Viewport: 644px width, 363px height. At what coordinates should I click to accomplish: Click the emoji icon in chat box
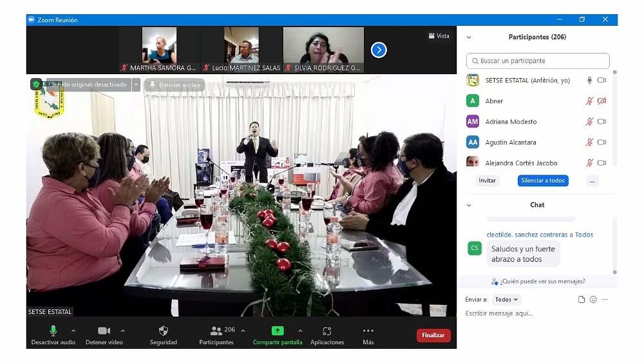[593, 300]
